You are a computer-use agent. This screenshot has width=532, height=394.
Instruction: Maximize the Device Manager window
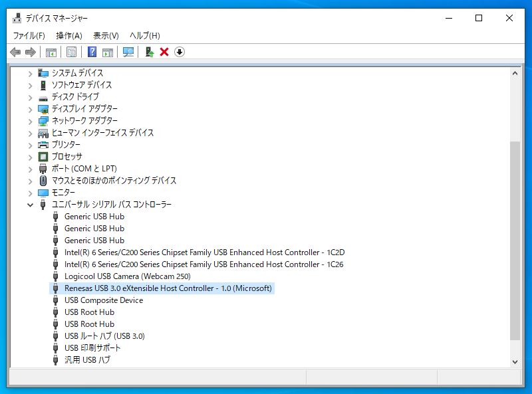pyautogui.click(x=479, y=18)
